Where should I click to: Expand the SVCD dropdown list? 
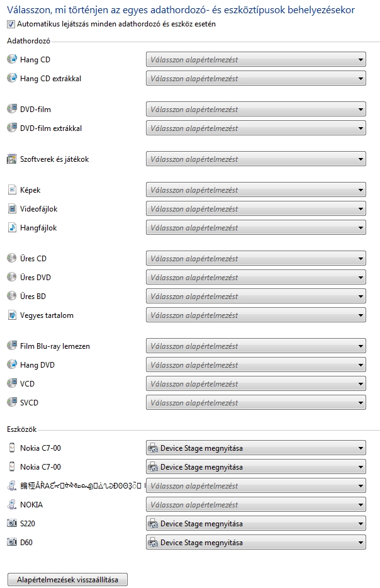255,402
